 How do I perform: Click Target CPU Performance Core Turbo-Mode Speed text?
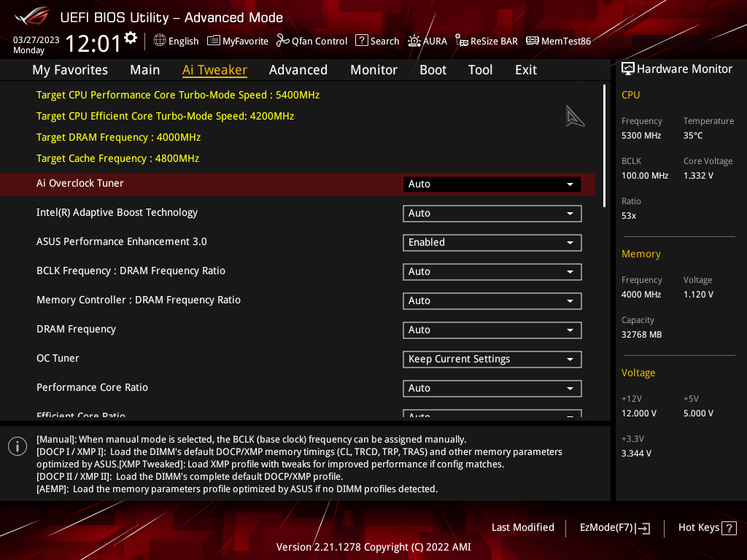(178, 95)
